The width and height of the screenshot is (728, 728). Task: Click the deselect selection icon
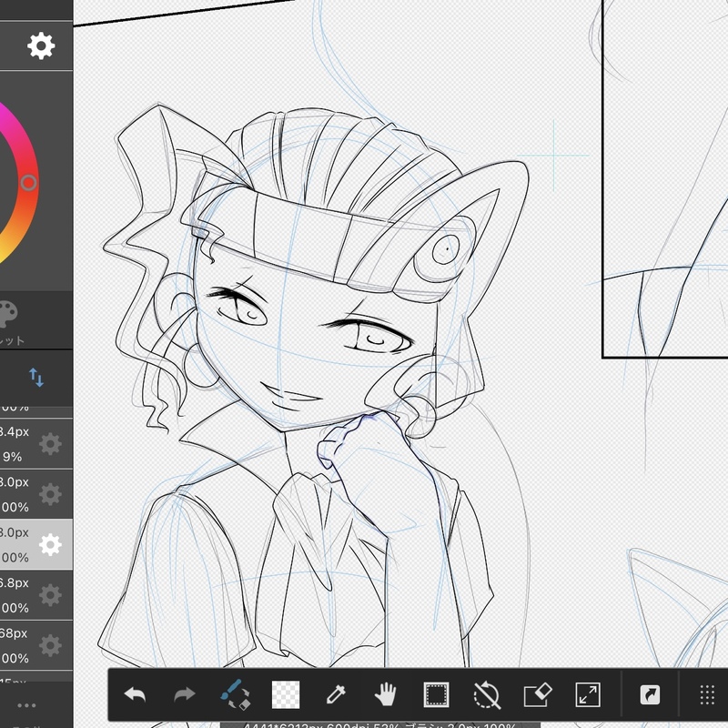(487, 694)
